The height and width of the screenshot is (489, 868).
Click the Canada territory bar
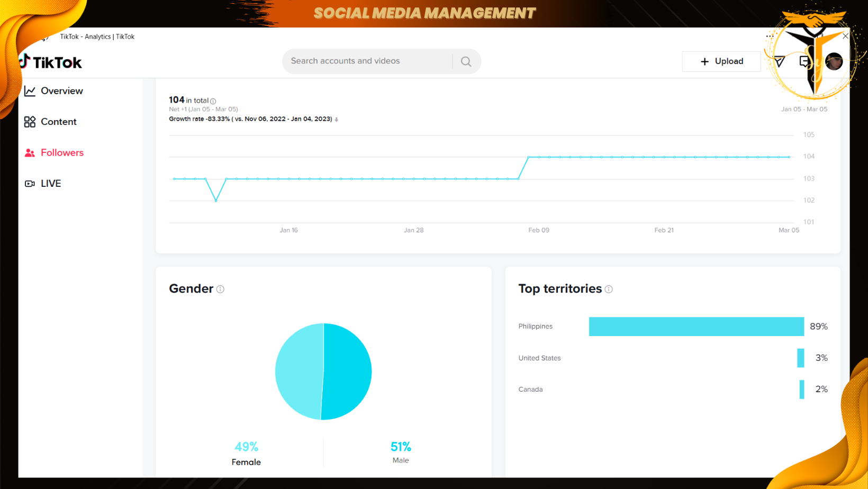click(x=802, y=389)
